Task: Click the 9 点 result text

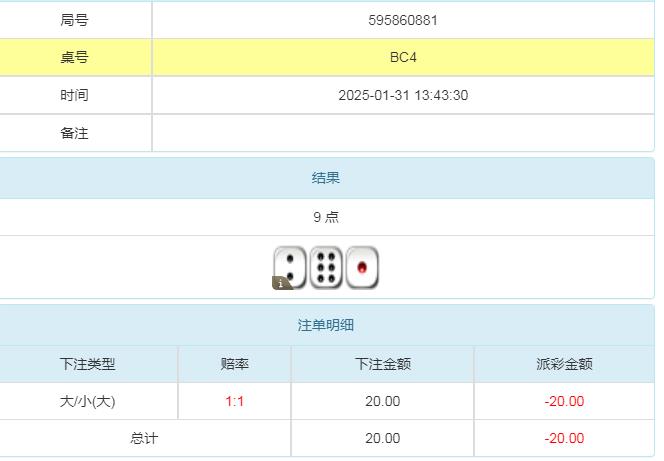Action: 326,216
